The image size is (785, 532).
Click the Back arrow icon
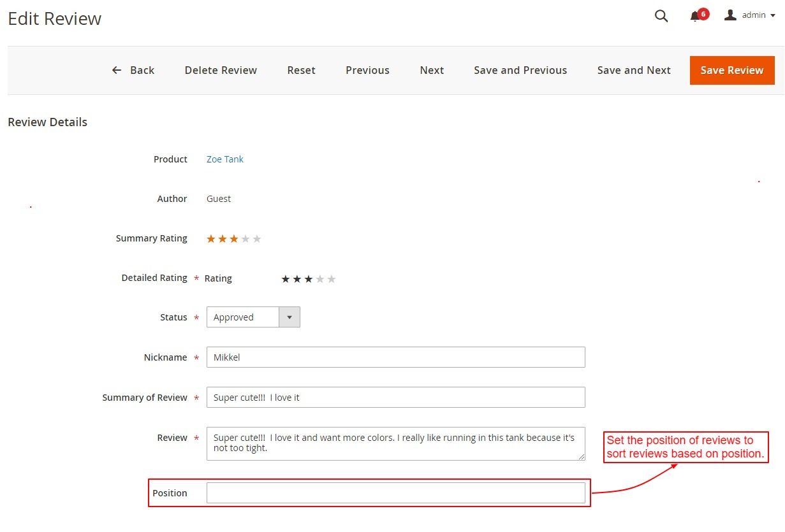[x=116, y=70]
